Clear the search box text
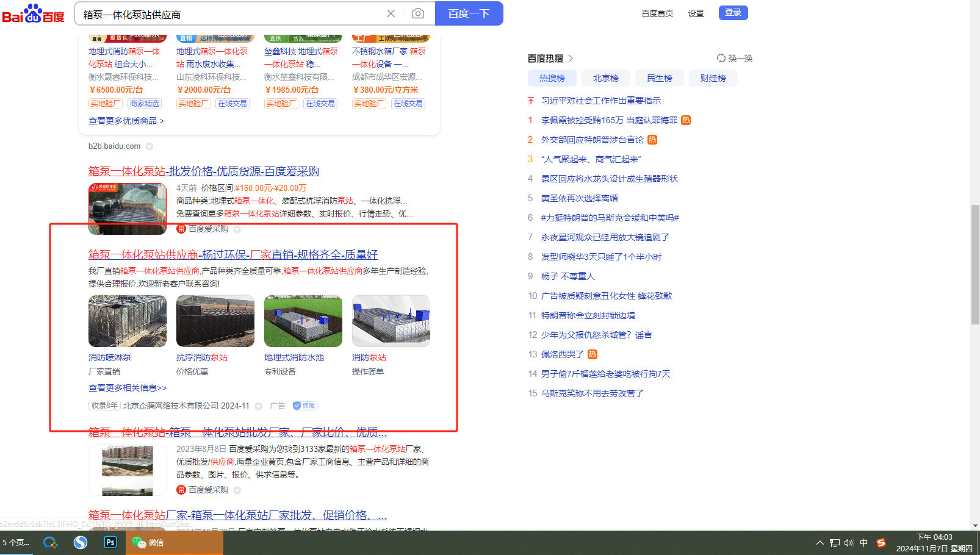 [x=391, y=13]
